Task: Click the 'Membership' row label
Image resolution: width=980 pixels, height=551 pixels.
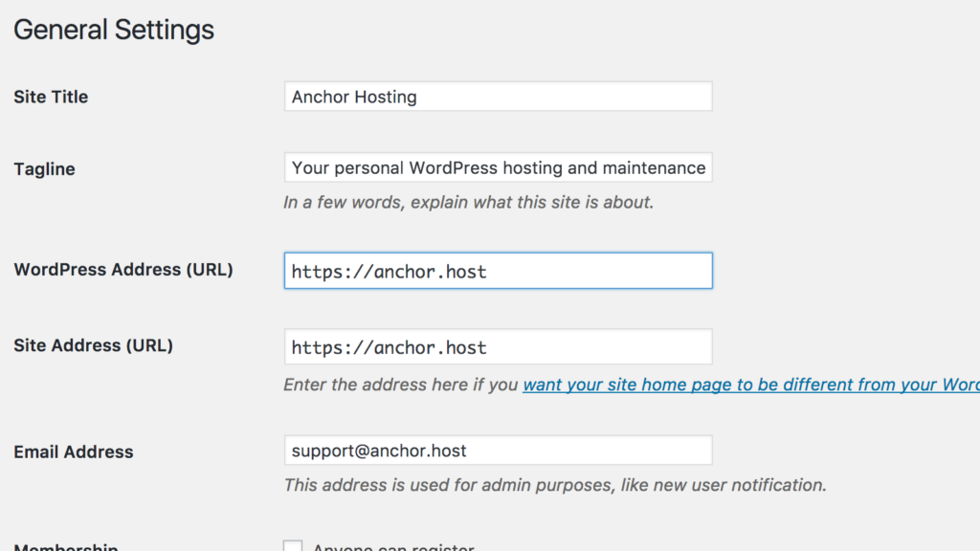Action: coord(65,548)
